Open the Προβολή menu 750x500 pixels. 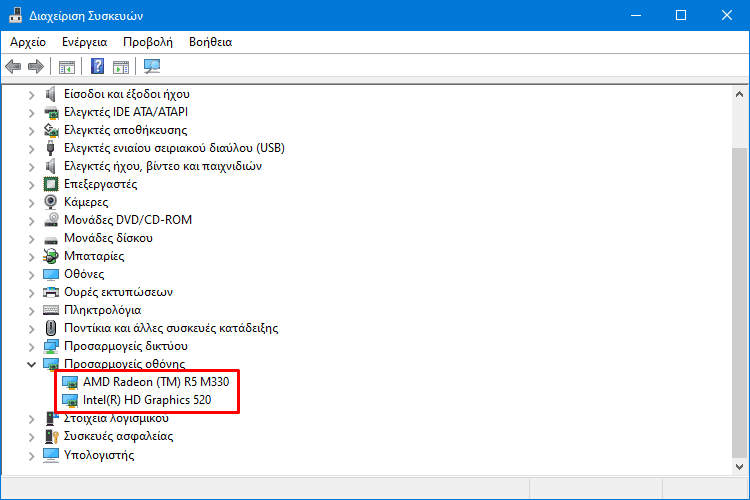click(x=148, y=42)
